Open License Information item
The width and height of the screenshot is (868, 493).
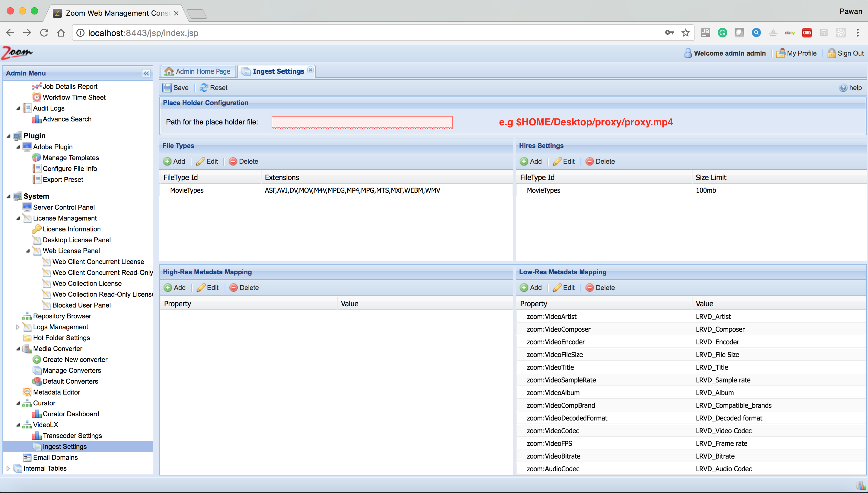[x=71, y=229]
